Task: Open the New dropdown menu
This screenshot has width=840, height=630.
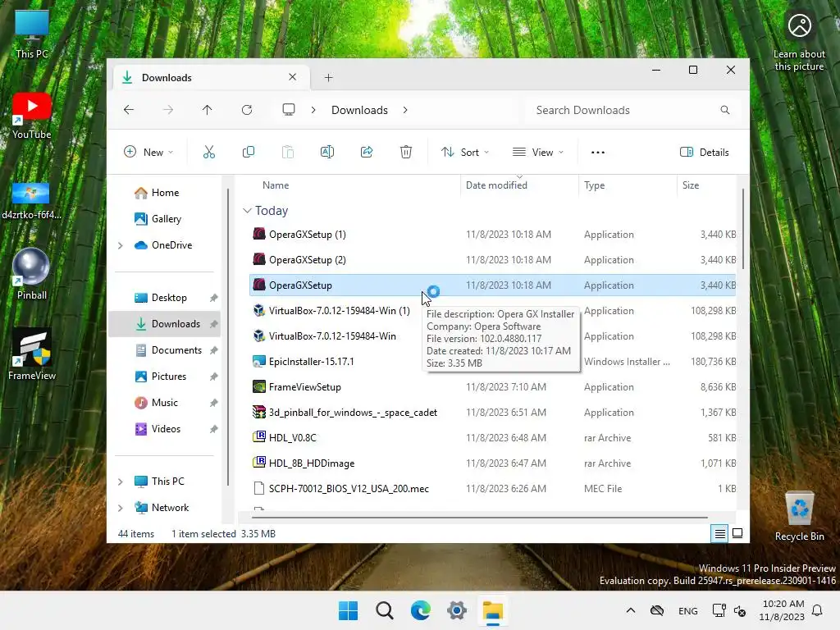Action: click(x=148, y=152)
